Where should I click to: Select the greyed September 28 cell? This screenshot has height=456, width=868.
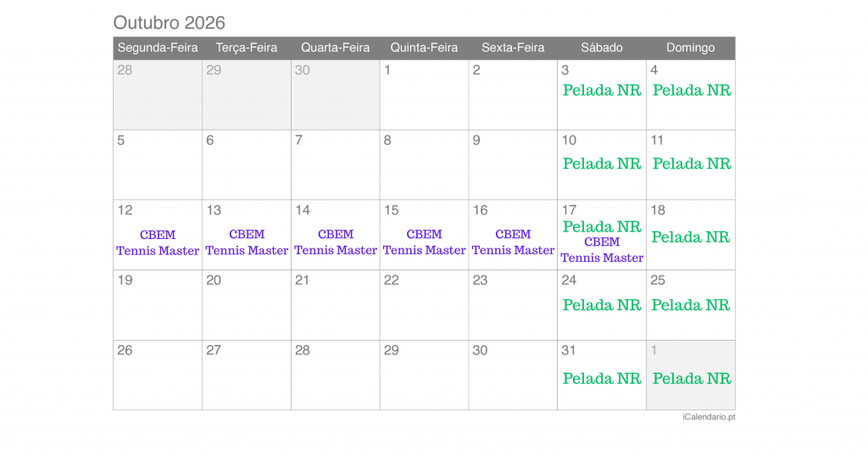[158, 95]
